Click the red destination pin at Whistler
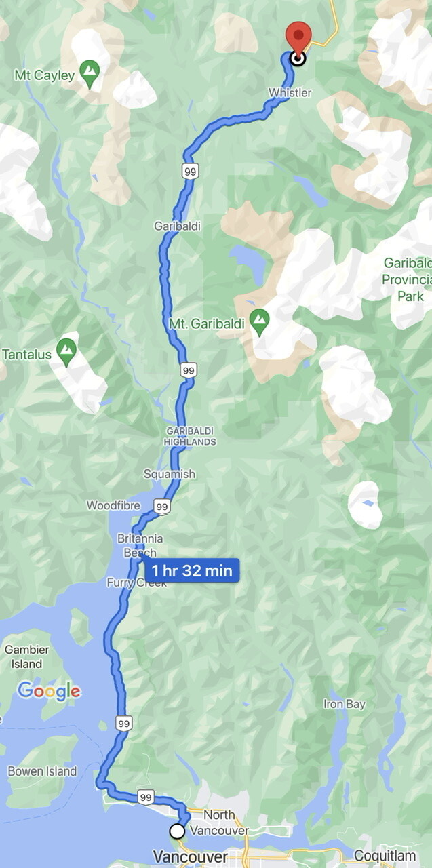 [298, 39]
